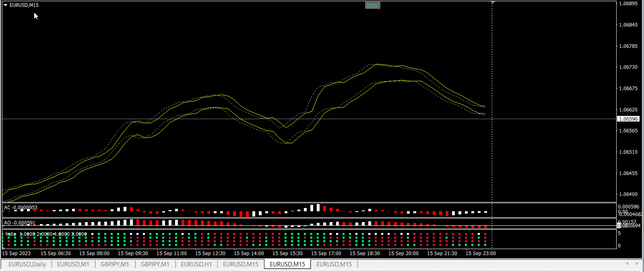This screenshot has width=644, height=272.
Task: Click the 1.06730 price axis value
Action: click(628, 67)
